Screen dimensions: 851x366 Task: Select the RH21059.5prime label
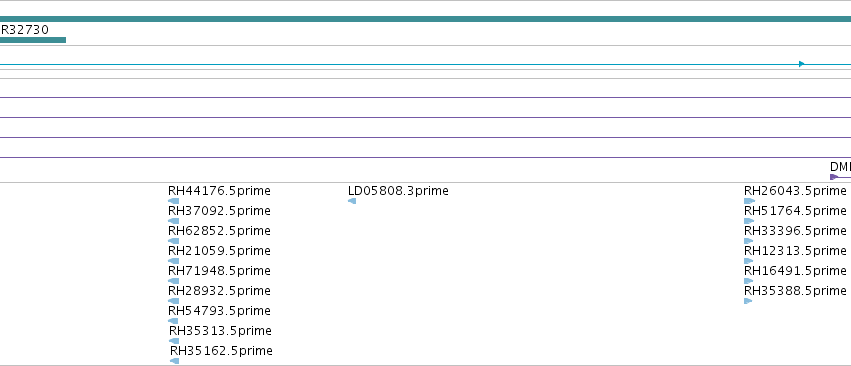(219, 251)
